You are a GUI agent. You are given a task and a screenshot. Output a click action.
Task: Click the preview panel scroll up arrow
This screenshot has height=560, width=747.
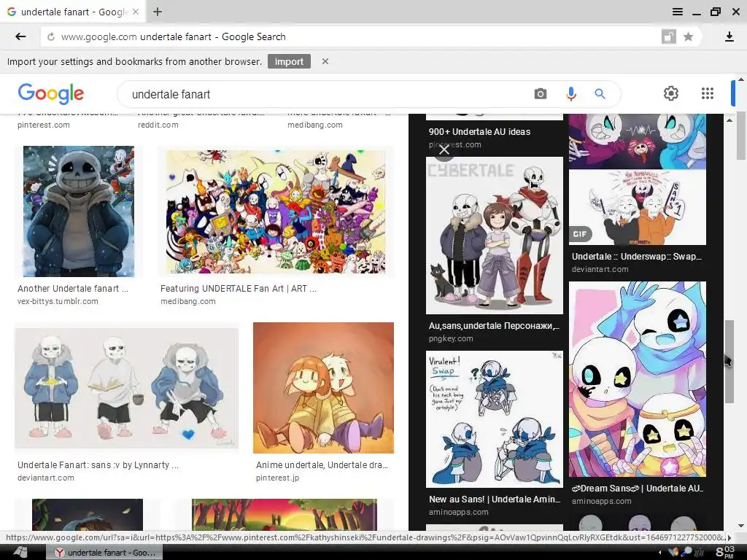click(729, 120)
